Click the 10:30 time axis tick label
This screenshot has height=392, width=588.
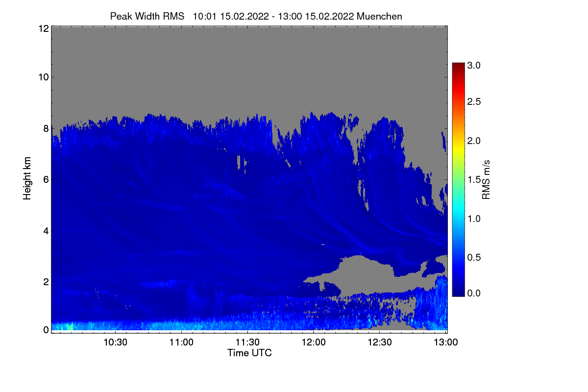pyautogui.click(x=116, y=343)
